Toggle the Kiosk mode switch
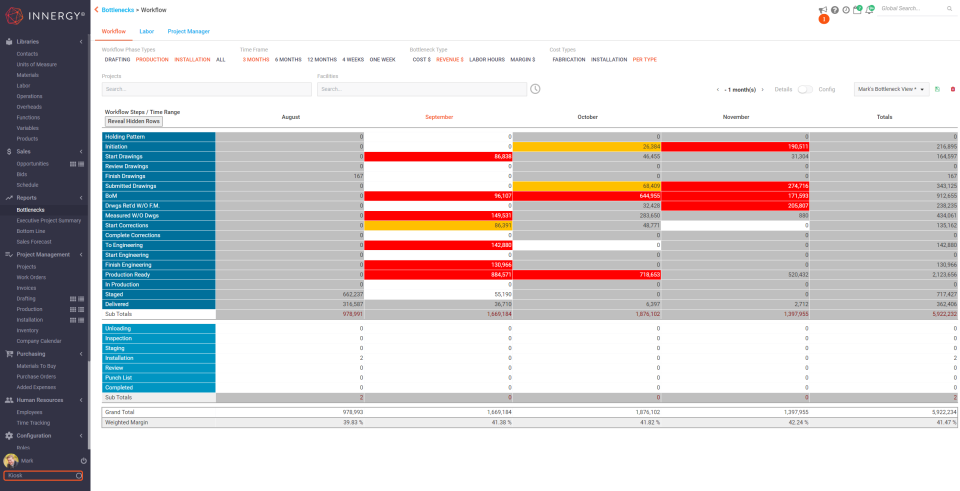 (x=79, y=476)
